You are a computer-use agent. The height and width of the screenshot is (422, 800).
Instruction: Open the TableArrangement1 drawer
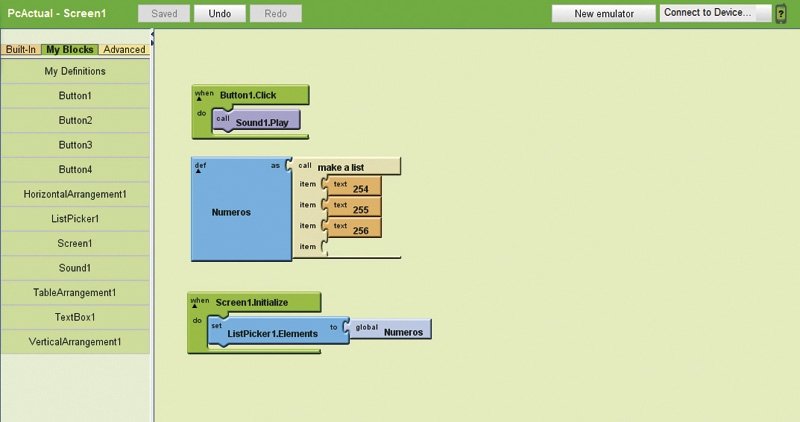(75, 293)
